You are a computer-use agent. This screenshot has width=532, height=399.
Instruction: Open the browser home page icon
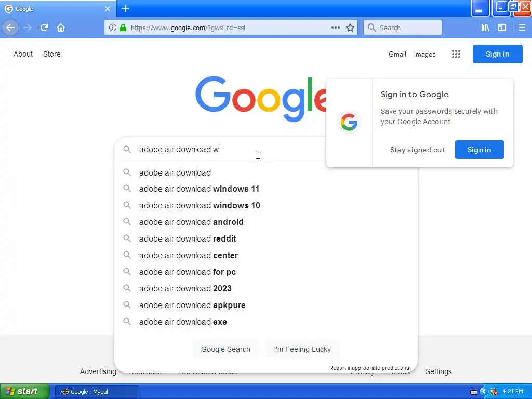[61, 28]
